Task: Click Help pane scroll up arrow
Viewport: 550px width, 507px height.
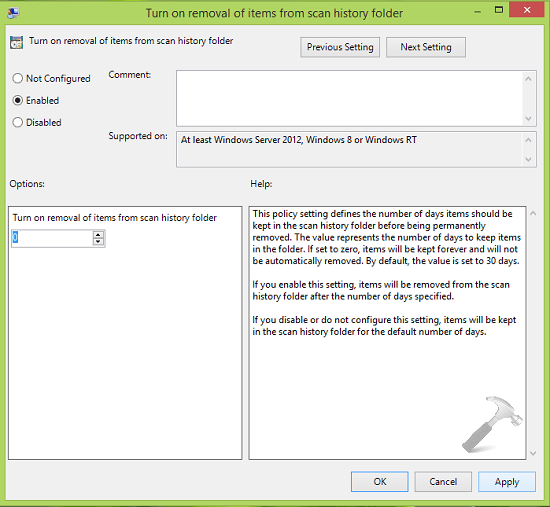Action: tap(533, 213)
